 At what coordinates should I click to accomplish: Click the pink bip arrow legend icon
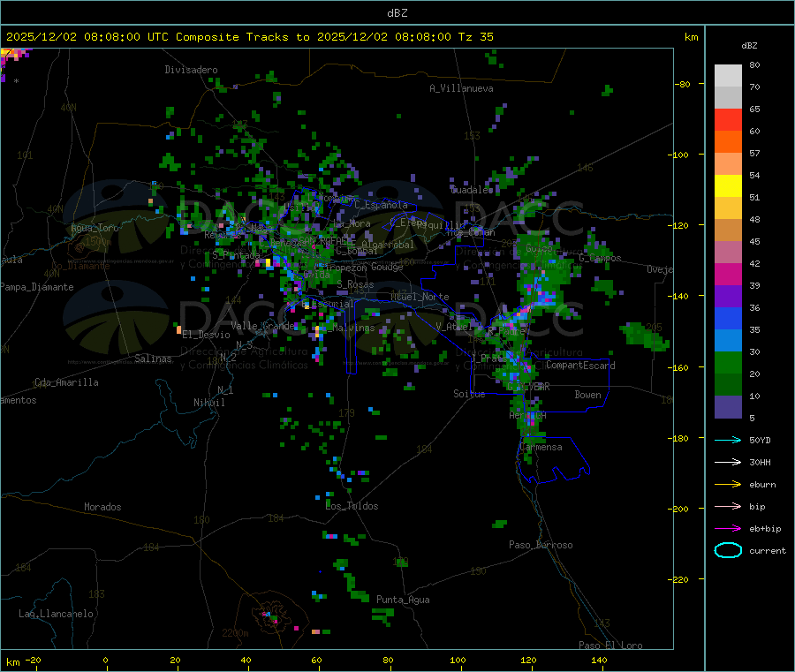[x=728, y=506]
